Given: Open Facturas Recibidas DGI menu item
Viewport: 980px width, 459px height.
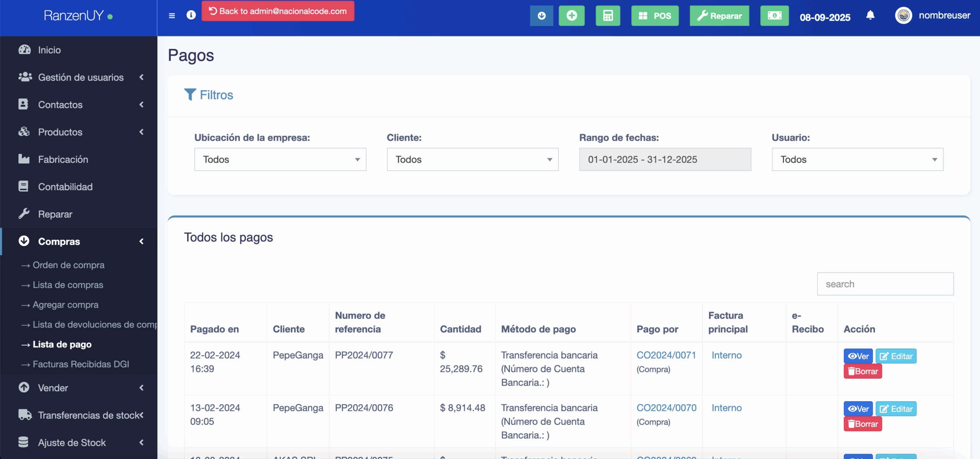Looking at the screenshot, I should click(81, 364).
